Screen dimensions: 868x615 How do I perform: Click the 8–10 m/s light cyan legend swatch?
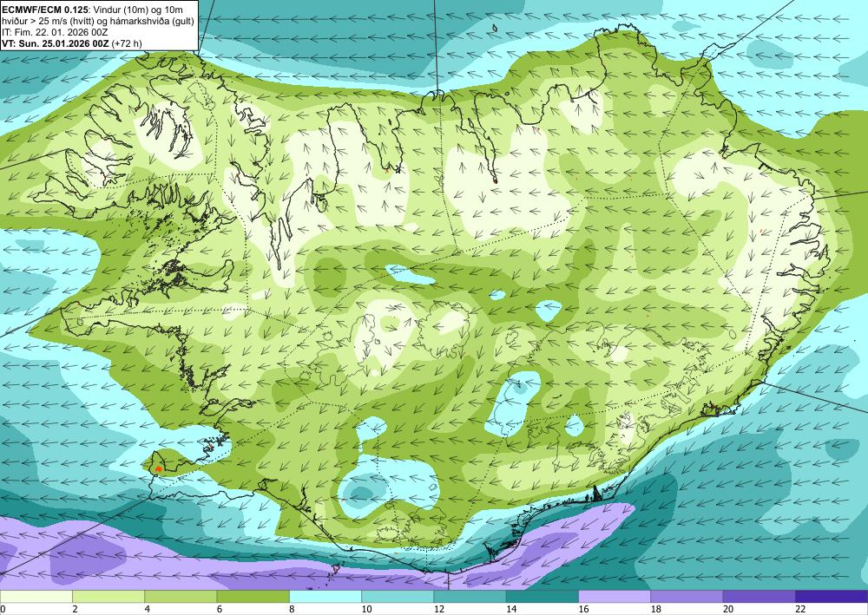click(x=325, y=597)
